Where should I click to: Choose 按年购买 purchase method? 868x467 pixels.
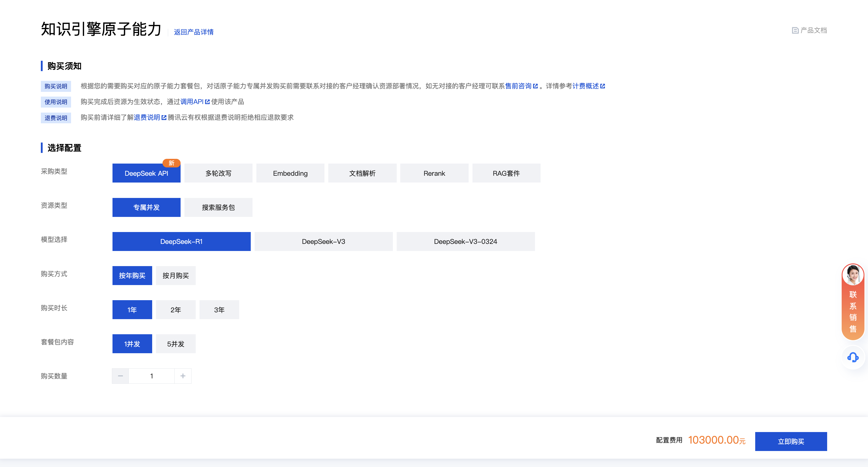click(x=132, y=276)
